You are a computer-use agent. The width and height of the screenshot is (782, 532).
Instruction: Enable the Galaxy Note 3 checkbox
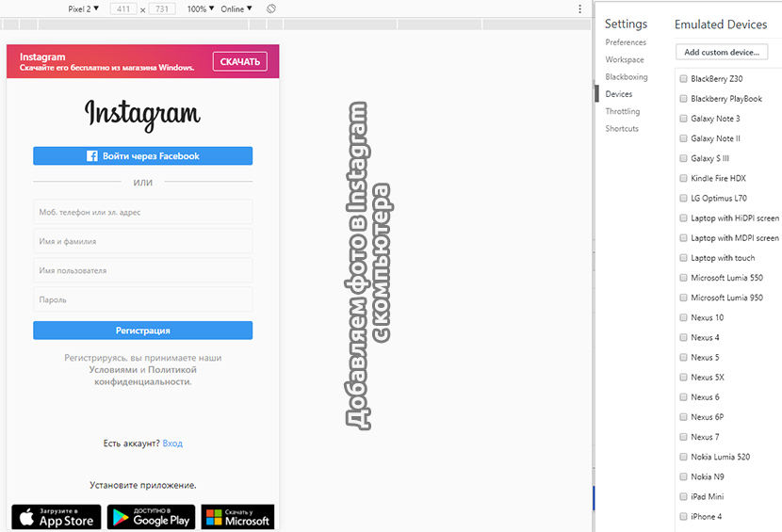click(x=683, y=119)
